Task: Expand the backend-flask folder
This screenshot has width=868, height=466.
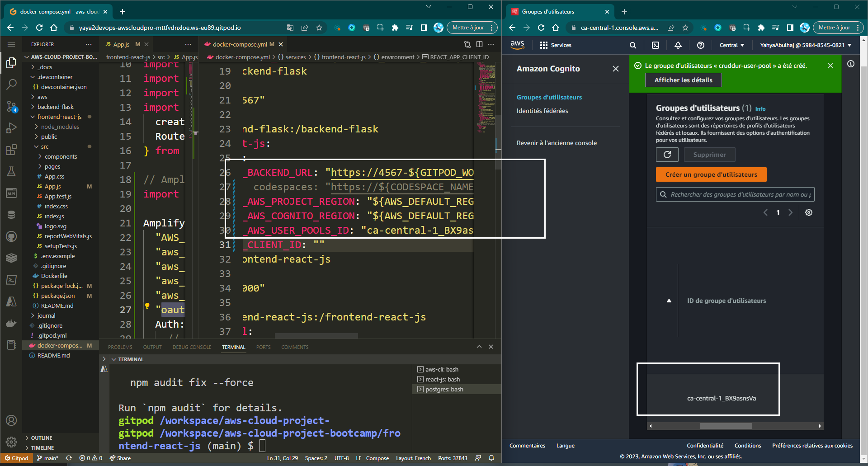Action: 55,107
